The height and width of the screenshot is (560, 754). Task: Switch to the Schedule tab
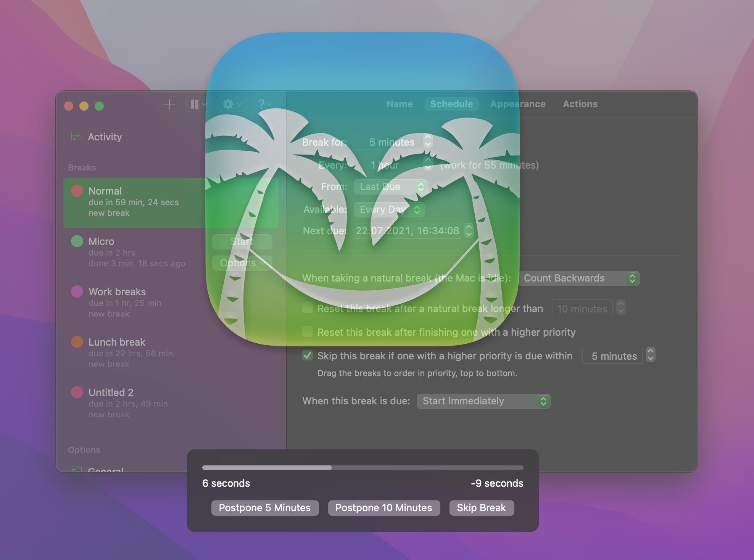click(451, 104)
